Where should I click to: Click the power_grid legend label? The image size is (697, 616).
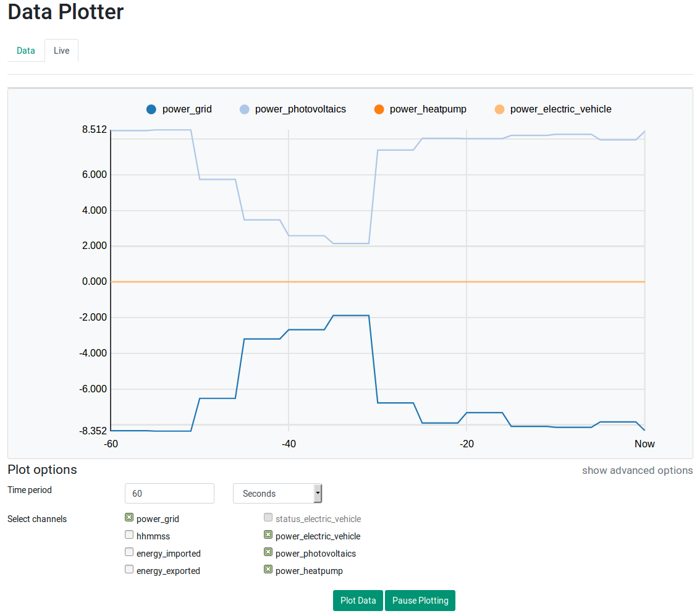click(x=187, y=109)
